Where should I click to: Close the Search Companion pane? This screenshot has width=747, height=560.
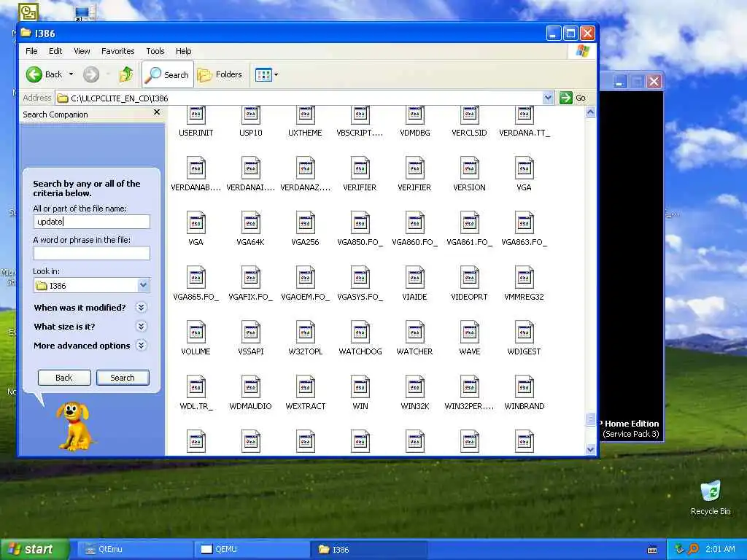(x=157, y=112)
